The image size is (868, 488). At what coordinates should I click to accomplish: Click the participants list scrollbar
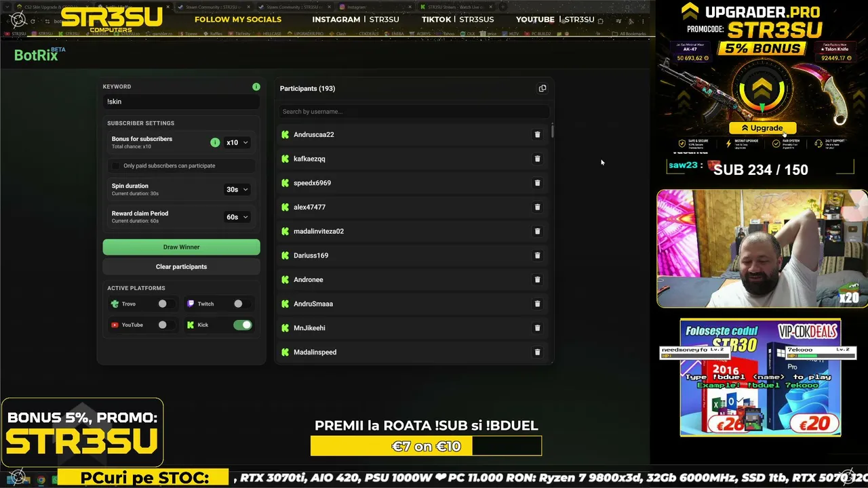click(552, 130)
